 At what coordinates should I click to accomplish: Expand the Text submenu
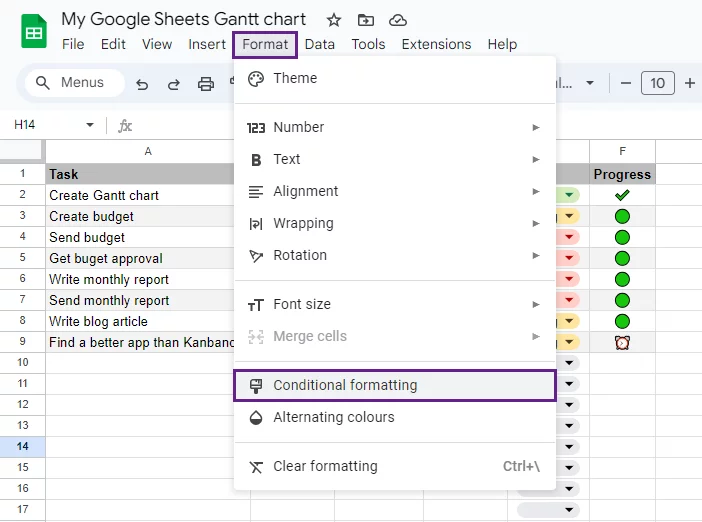coord(395,159)
